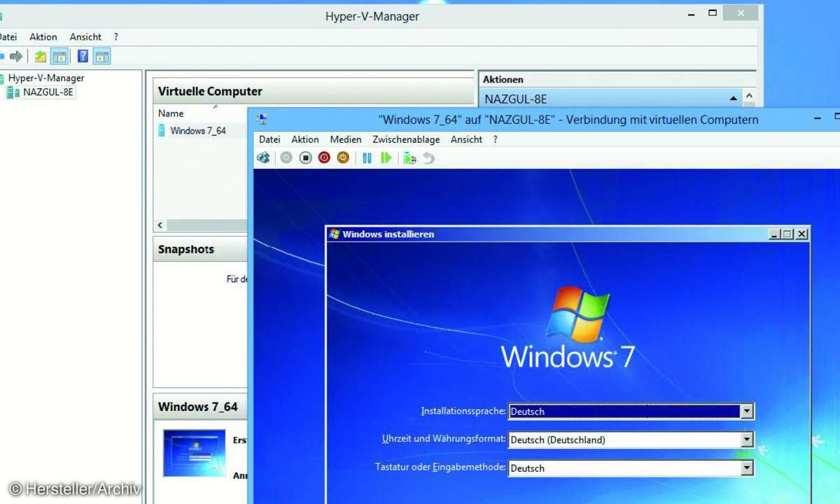The width and height of the screenshot is (840, 504).
Task: Open Datei menu in VM connection window
Action: pyautogui.click(x=269, y=139)
